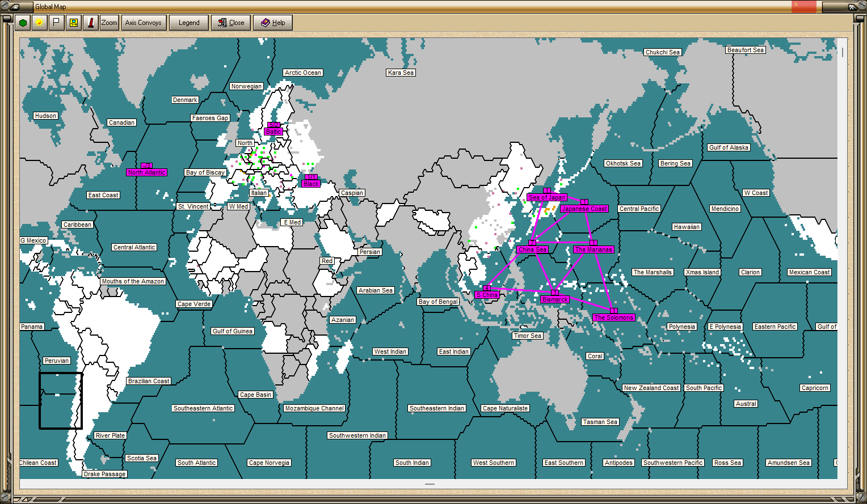
Task: Click the Tasman Sea label
Action: click(600, 422)
